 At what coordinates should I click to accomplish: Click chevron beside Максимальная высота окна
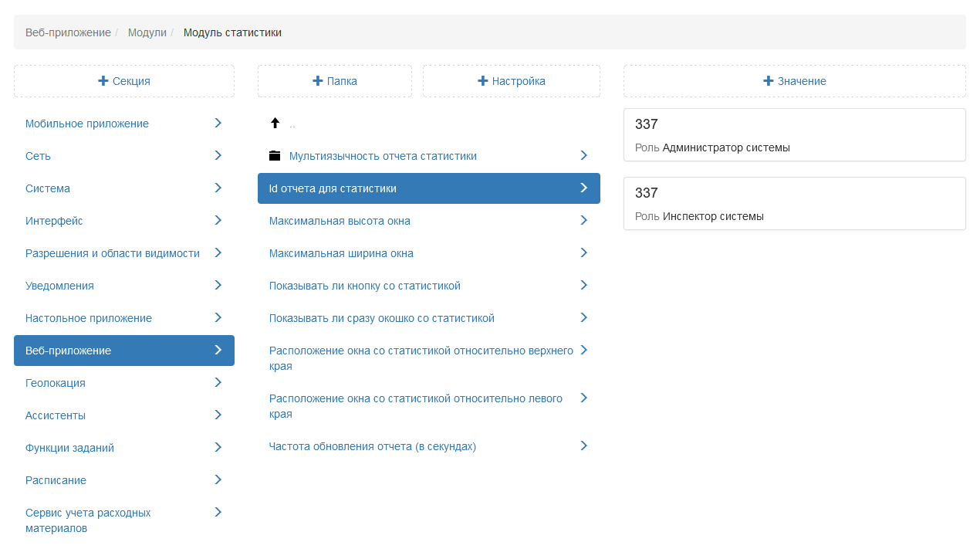coord(583,221)
